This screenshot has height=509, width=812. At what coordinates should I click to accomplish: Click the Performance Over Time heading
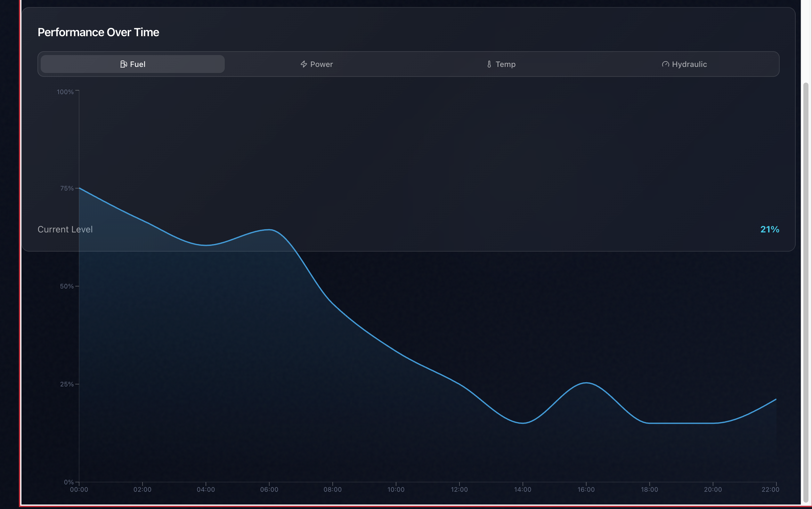pyautogui.click(x=98, y=32)
